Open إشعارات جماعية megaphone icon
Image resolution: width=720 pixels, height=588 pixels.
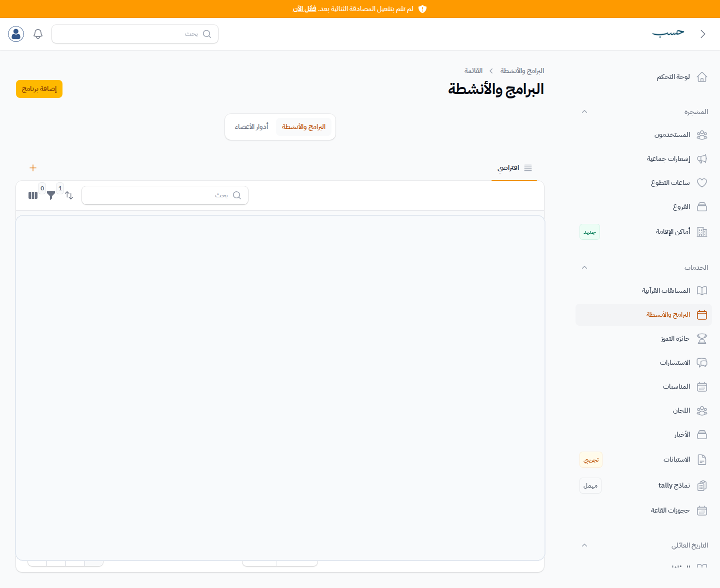pos(702,159)
